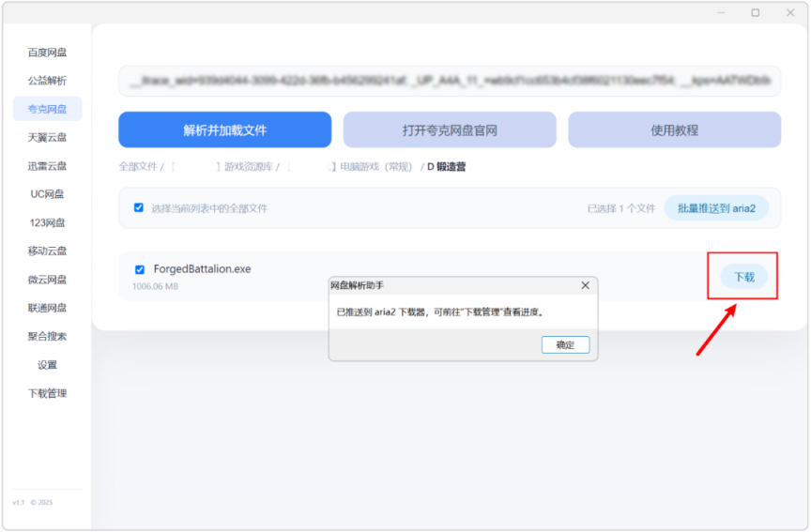Click the share link input field

[x=449, y=82]
